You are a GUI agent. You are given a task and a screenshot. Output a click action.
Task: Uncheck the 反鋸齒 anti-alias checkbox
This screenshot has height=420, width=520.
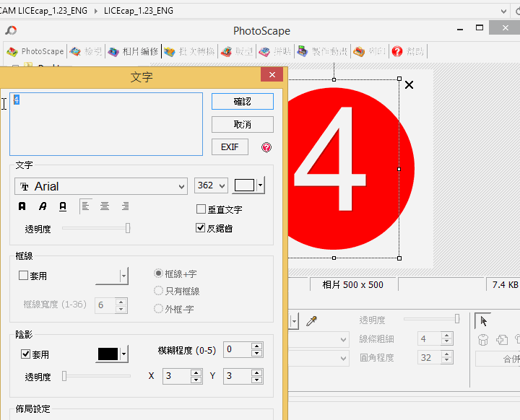pyautogui.click(x=201, y=228)
